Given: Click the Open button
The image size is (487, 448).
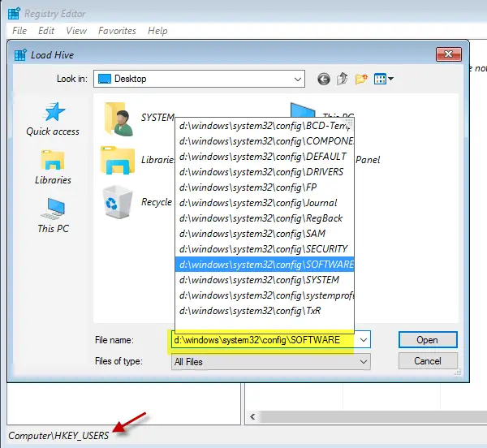Looking at the screenshot, I should [x=428, y=340].
